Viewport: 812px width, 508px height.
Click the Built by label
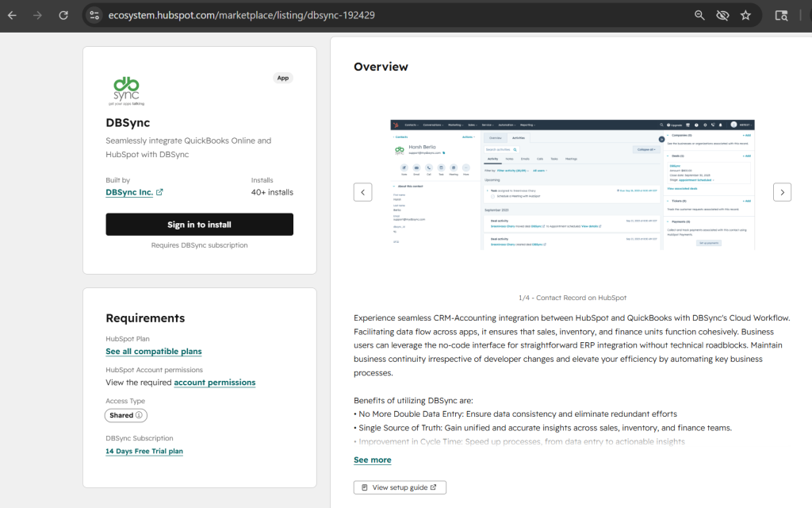point(117,180)
